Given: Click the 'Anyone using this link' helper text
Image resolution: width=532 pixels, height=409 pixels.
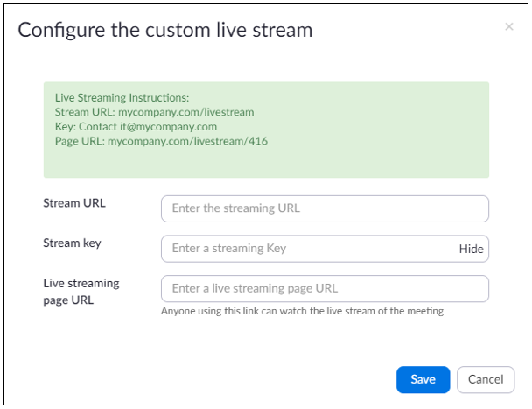Looking at the screenshot, I should click(x=302, y=311).
